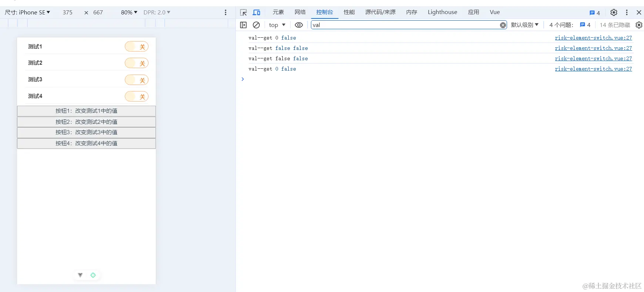Clear the console filter text
Image resolution: width=644 pixels, height=292 pixels.
(503, 25)
